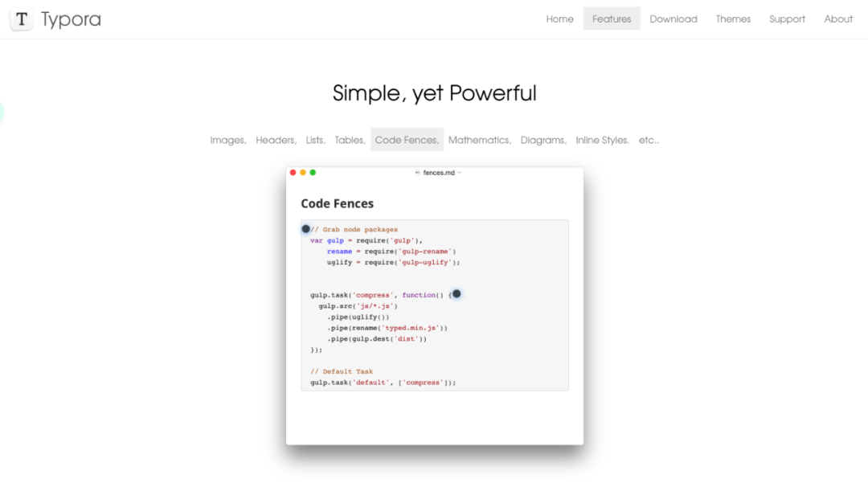The width and height of the screenshot is (868, 483).
Task: Click the document icon beside fences.md
Action: tap(417, 173)
